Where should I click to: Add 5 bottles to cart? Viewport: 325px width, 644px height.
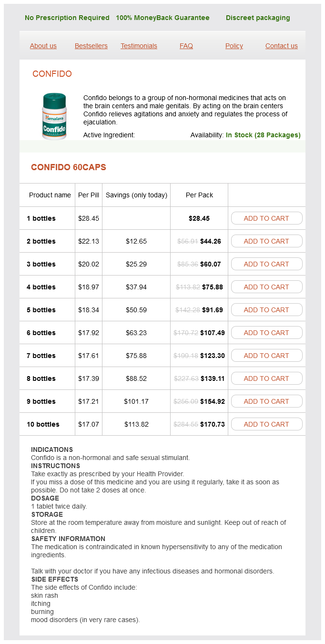[266, 310]
